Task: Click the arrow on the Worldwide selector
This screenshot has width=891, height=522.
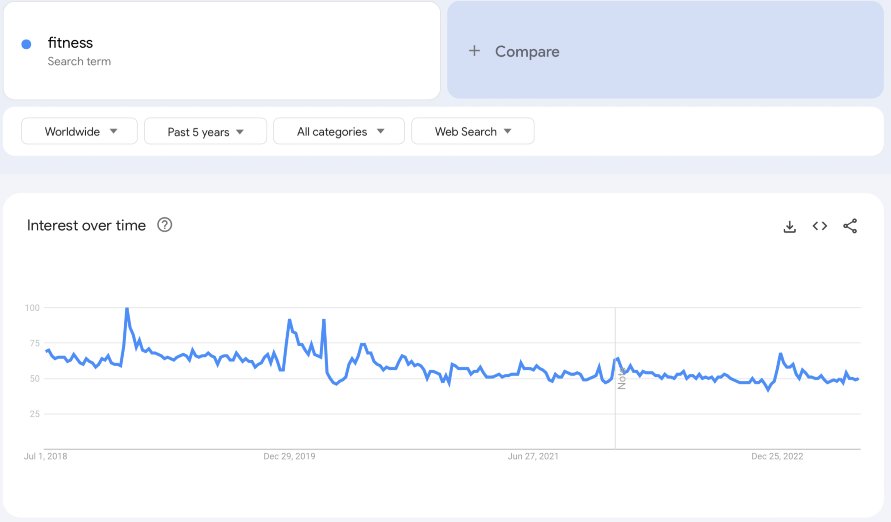Action: coord(114,131)
